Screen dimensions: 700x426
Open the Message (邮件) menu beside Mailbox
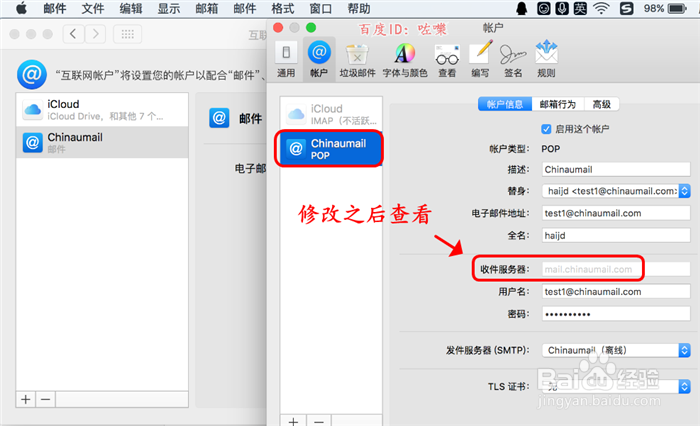(245, 8)
